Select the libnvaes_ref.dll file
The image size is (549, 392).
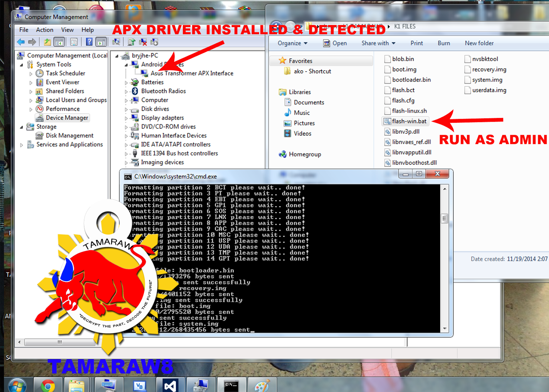click(408, 142)
